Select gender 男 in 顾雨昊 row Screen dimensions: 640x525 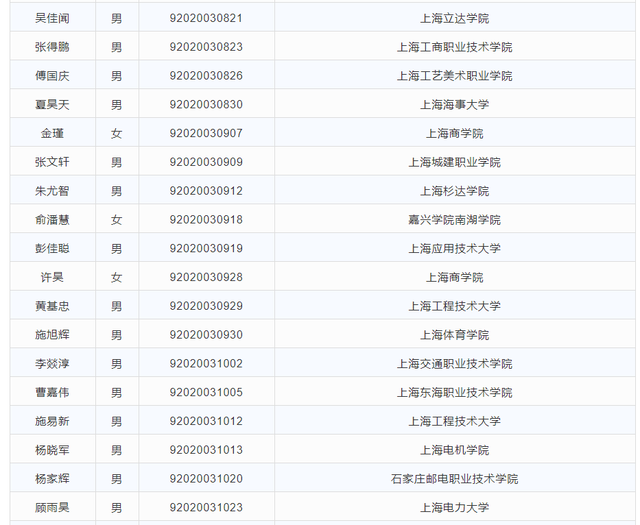(x=117, y=507)
